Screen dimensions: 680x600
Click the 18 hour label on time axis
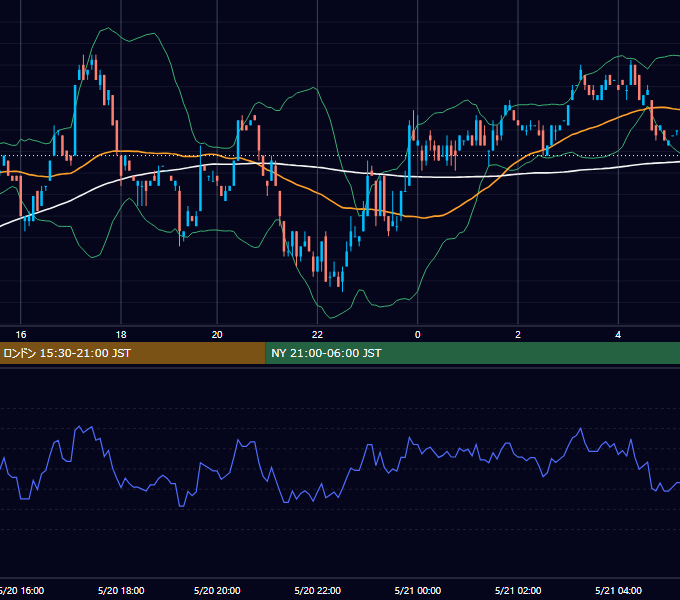coord(121,335)
